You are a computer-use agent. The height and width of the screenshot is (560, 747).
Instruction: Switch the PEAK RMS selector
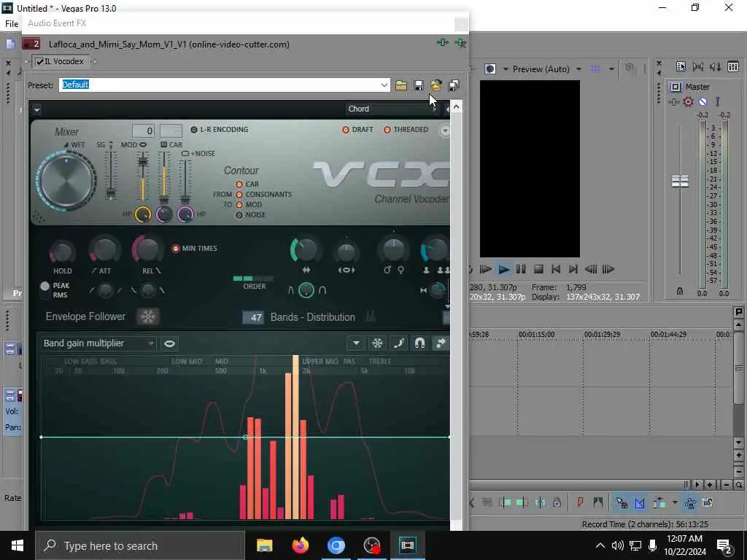point(44,290)
